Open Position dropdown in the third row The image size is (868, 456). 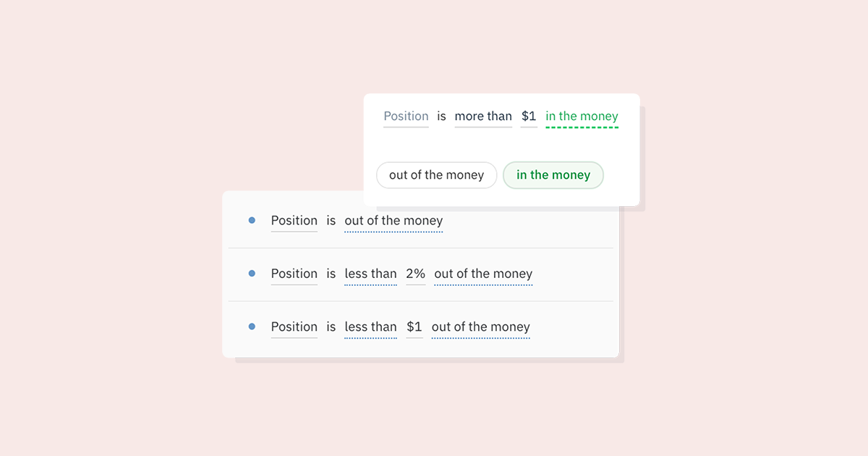pos(294,326)
